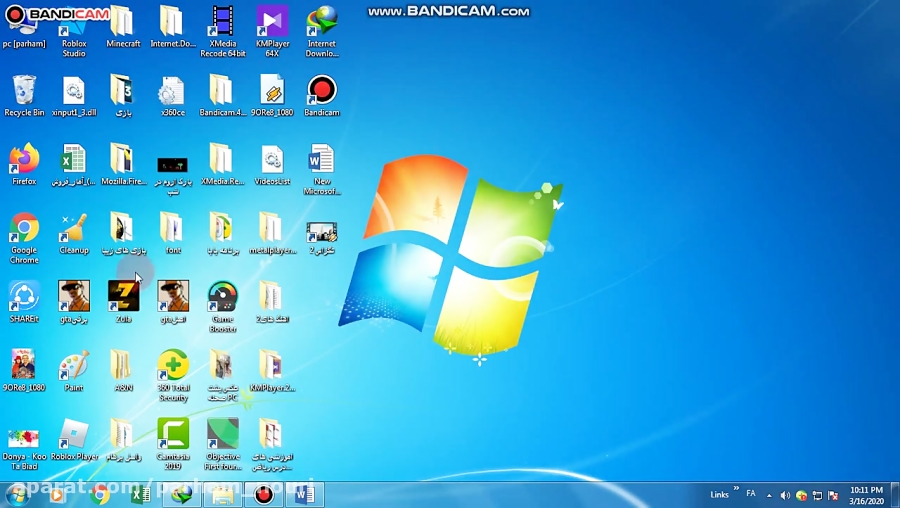The height and width of the screenshot is (508, 900).
Task: Open the Roblox Studio desktop shortcut
Action: [74, 30]
